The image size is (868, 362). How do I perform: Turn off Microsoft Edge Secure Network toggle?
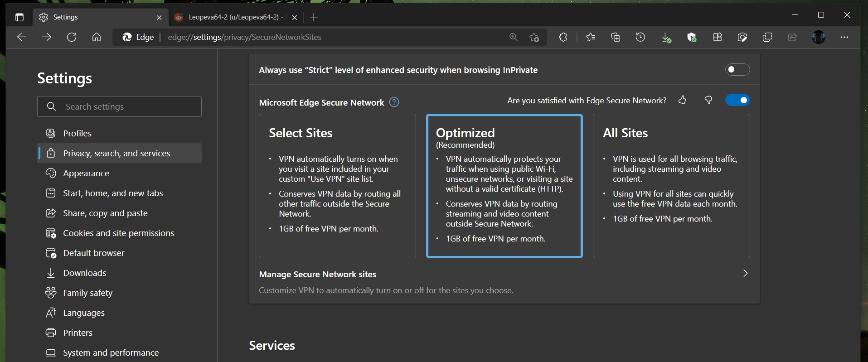[737, 100]
